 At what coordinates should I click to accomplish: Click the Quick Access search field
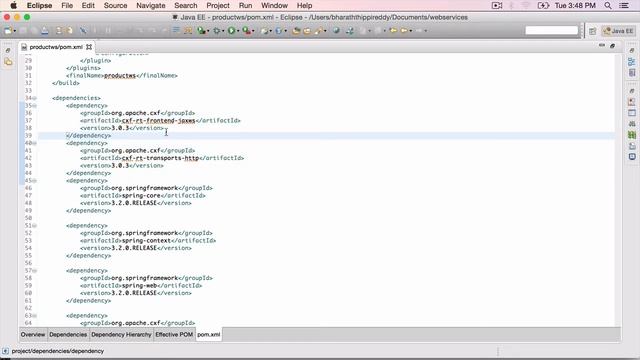point(552,31)
